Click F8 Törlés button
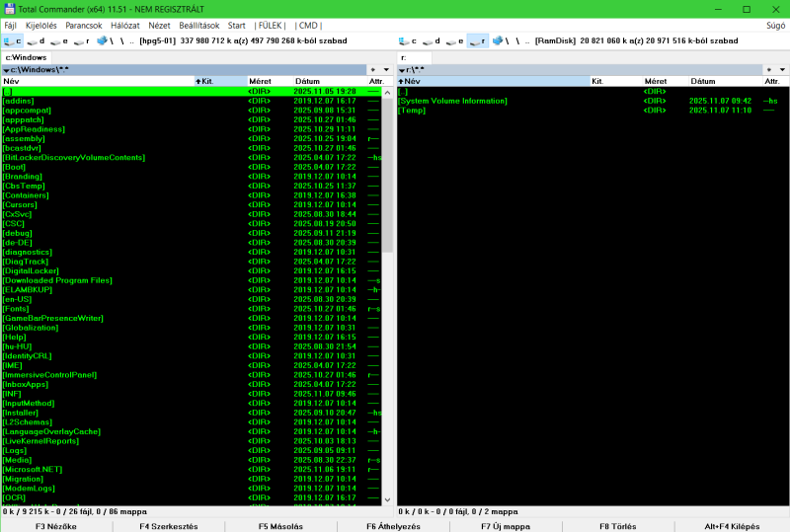Viewport: 790px width, 532px height. click(x=618, y=526)
